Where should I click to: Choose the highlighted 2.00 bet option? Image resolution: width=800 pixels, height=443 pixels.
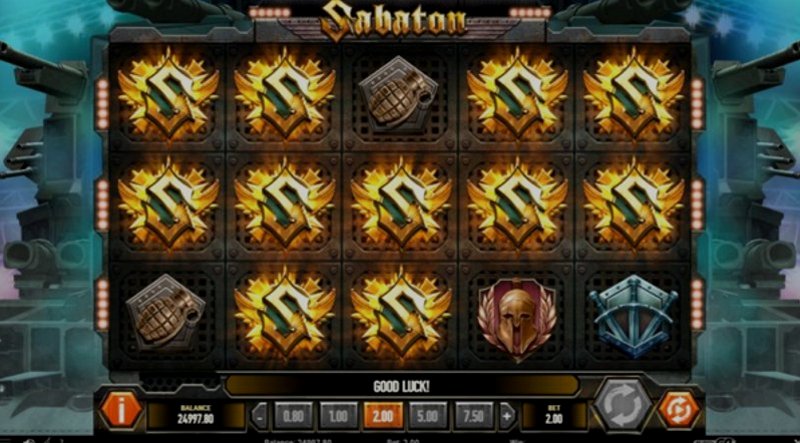[383, 416]
